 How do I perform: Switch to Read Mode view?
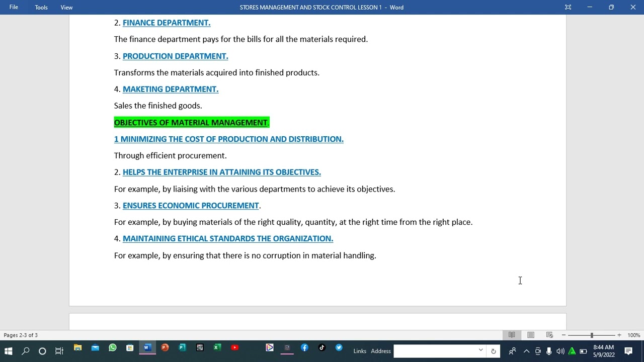pos(512,335)
